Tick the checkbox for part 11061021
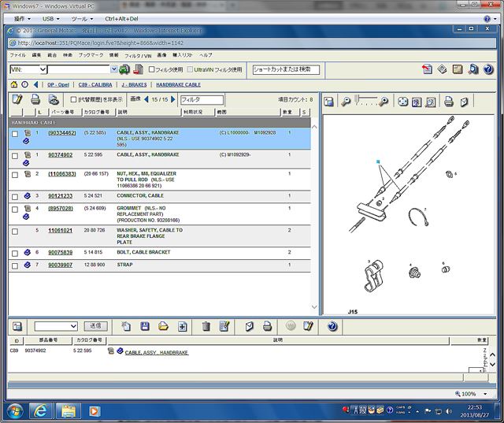The width and height of the screenshot is (504, 423). pos(15,232)
